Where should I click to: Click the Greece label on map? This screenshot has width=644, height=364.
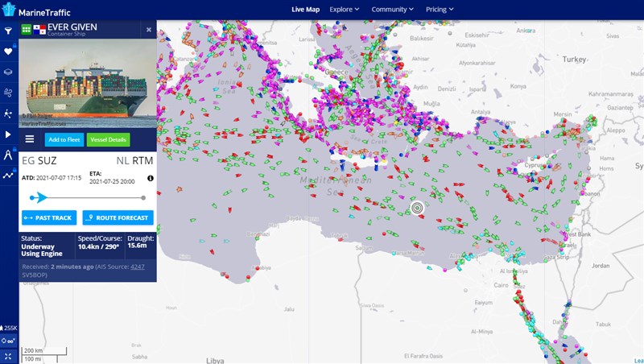(x=336, y=72)
